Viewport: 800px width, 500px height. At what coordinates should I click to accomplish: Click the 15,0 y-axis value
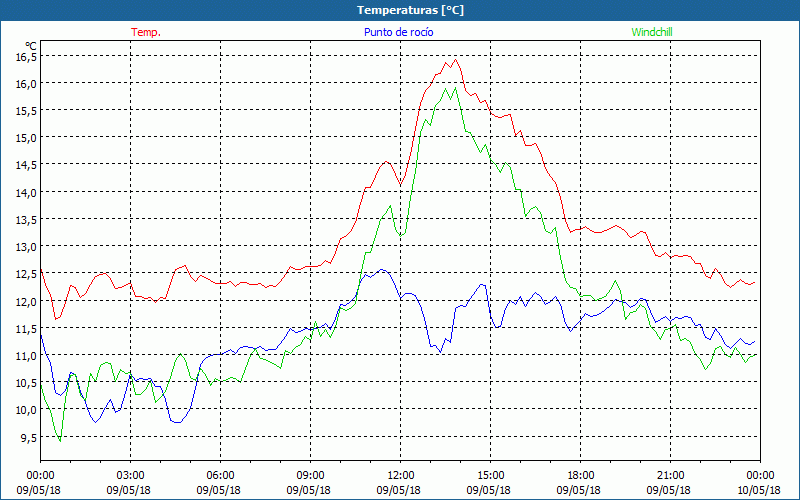click(26, 138)
